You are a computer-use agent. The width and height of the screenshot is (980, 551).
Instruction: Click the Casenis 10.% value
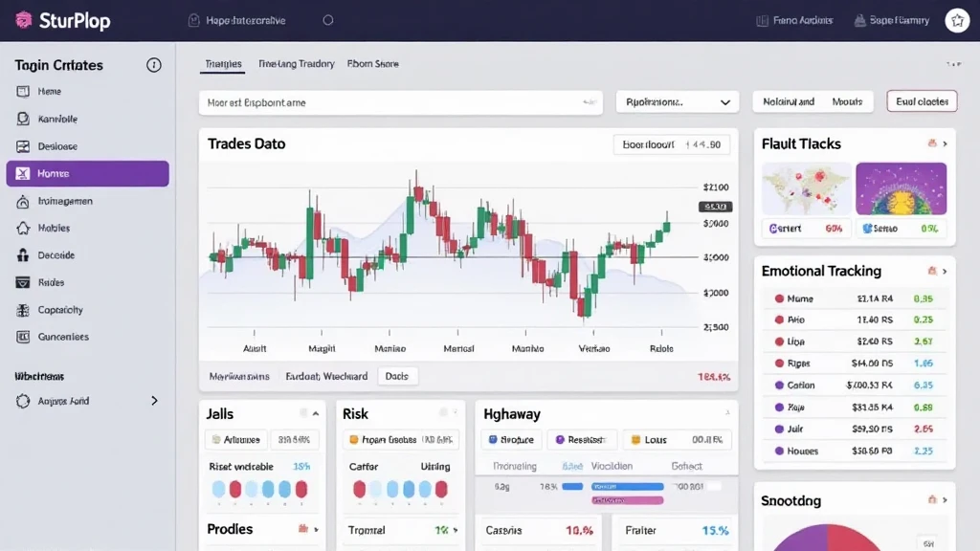point(579,530)
